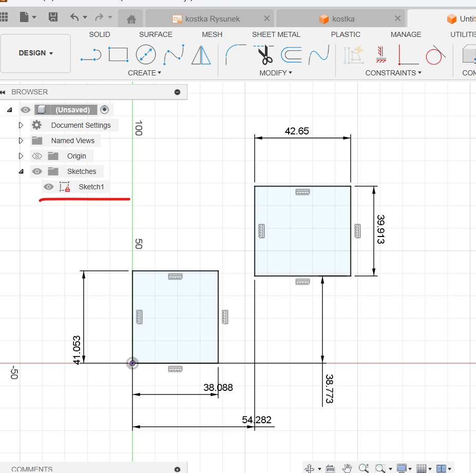Toggle visibility of the Unsaved component

tap(26, 110)
